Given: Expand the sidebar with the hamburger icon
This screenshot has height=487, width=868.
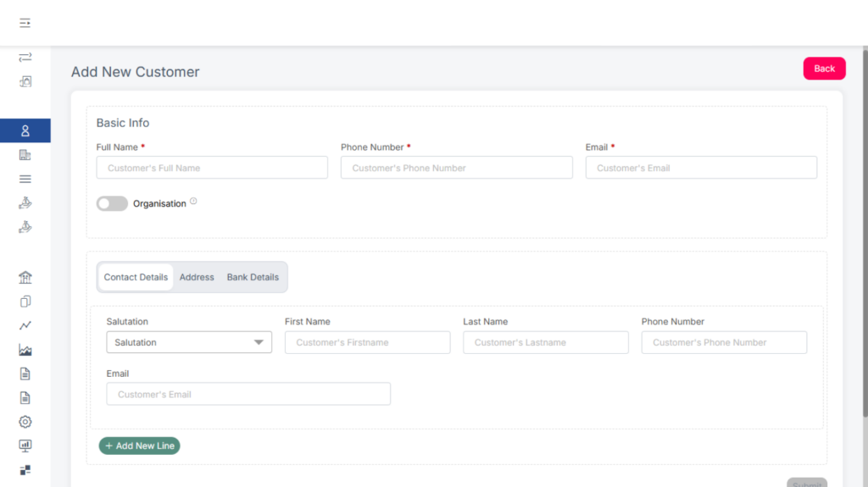Looking at the screenshot, I should 25,23.
